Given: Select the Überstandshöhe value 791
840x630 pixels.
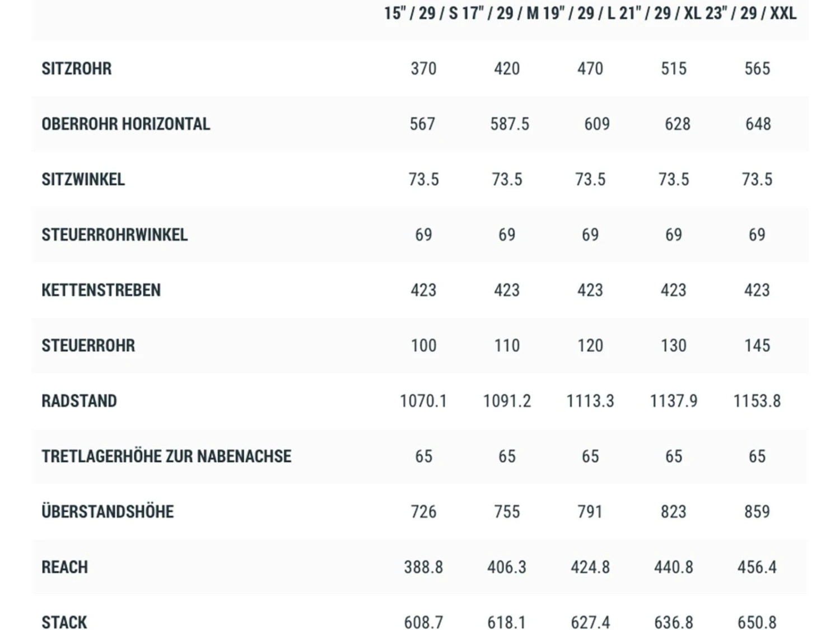Looking at the screenshot, I should 590,512.
